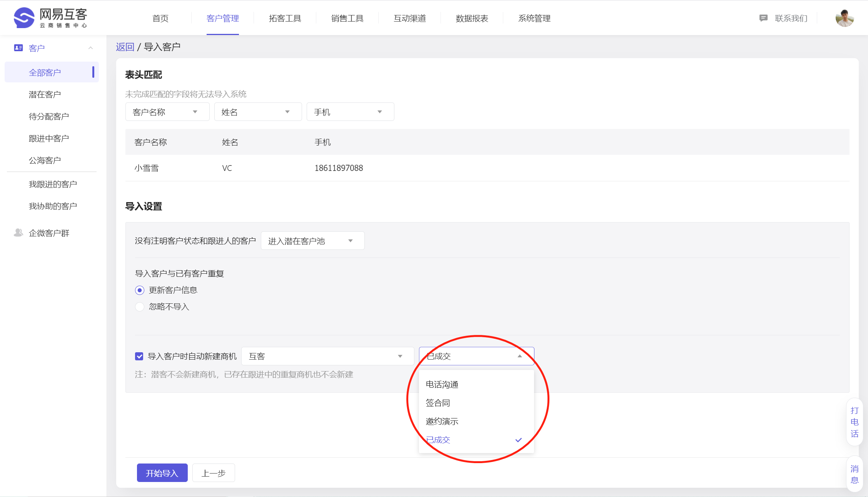Choose 签合同 from the stage list

[438, 403]
